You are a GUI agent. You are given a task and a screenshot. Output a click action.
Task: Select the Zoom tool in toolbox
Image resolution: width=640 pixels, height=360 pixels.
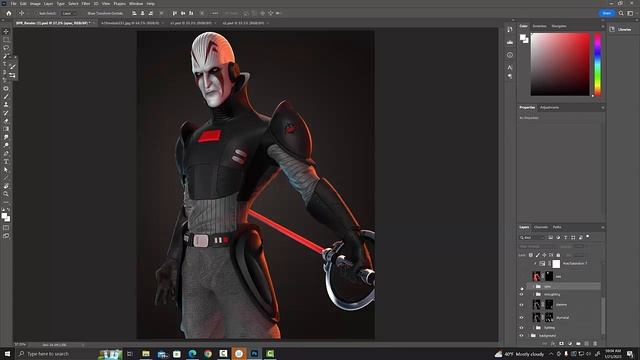[x=6, y=194]
